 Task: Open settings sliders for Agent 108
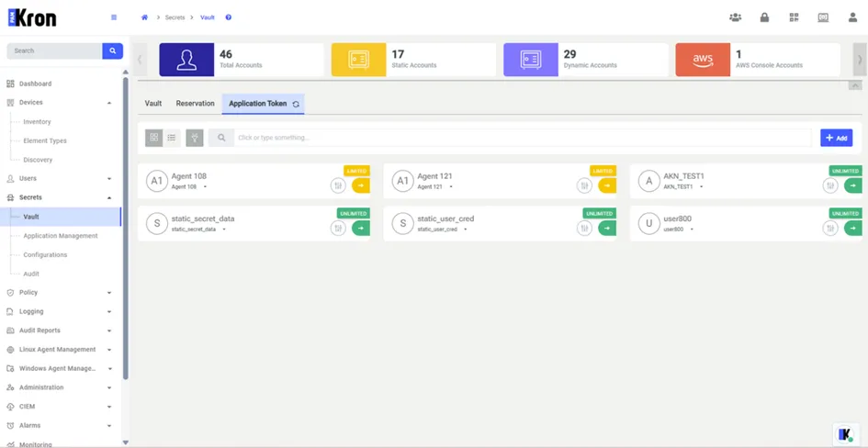click(x=338, y=185)
